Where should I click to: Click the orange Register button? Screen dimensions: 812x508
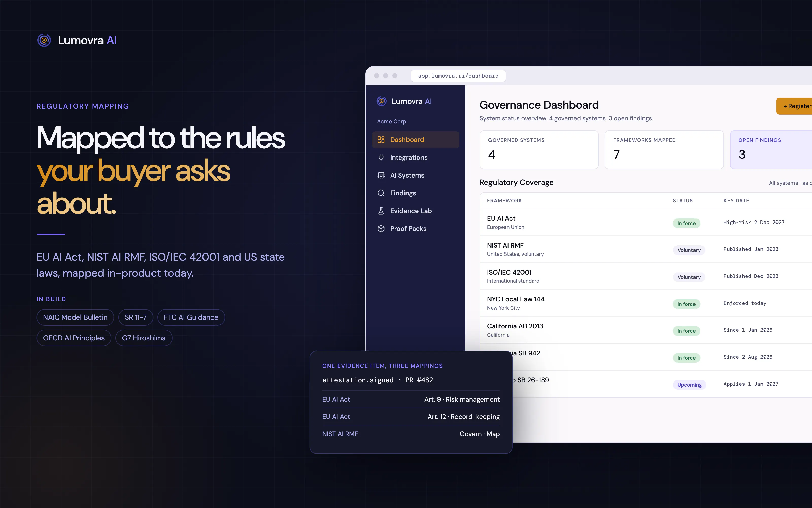[794, 106]
